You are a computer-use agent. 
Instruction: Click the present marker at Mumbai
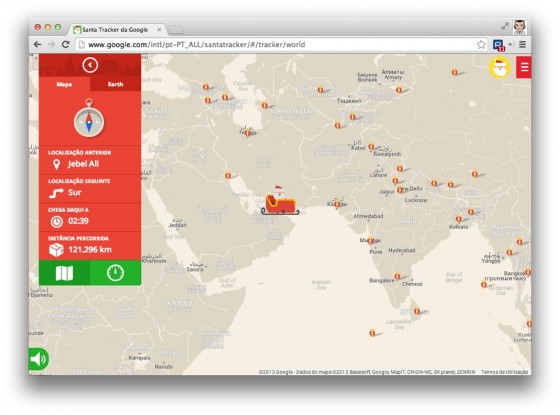pyautogui.click(x=371, y=241)
